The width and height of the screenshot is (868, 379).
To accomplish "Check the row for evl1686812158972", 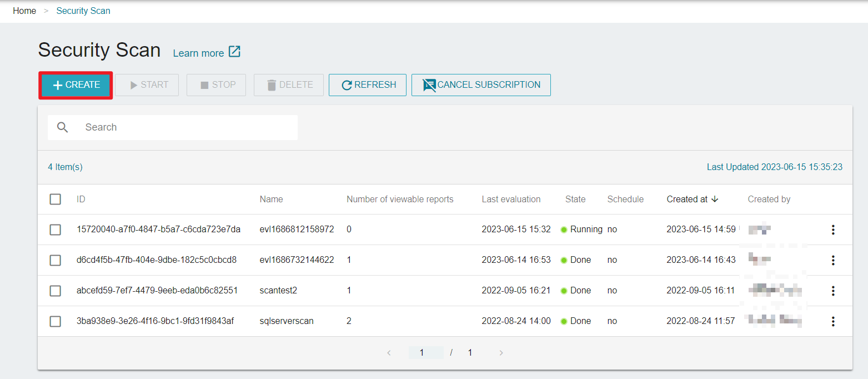I will click(x=56, y=230).
